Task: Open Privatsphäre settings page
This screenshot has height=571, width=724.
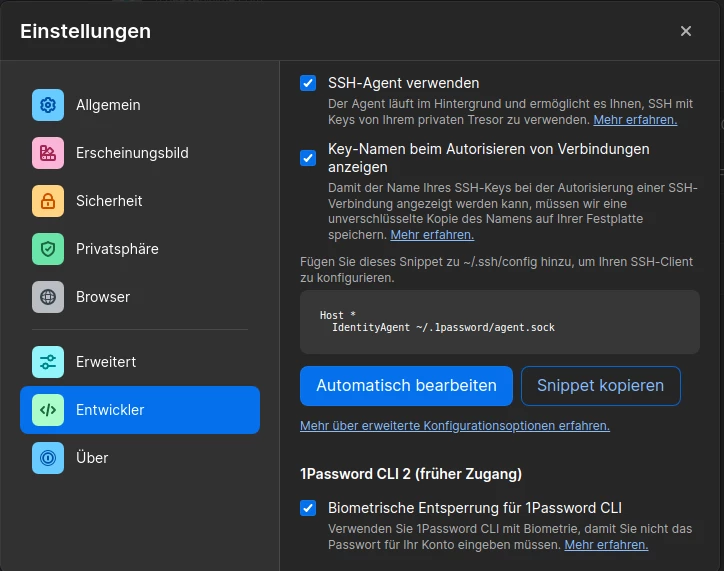Action: pyautogui.click(x=140, y=249)
